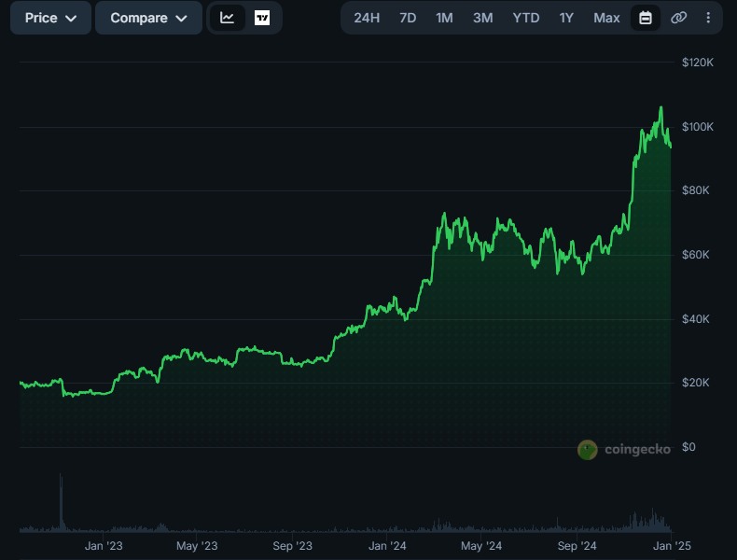Click the Jan '24 date label

tap(387, 546)
